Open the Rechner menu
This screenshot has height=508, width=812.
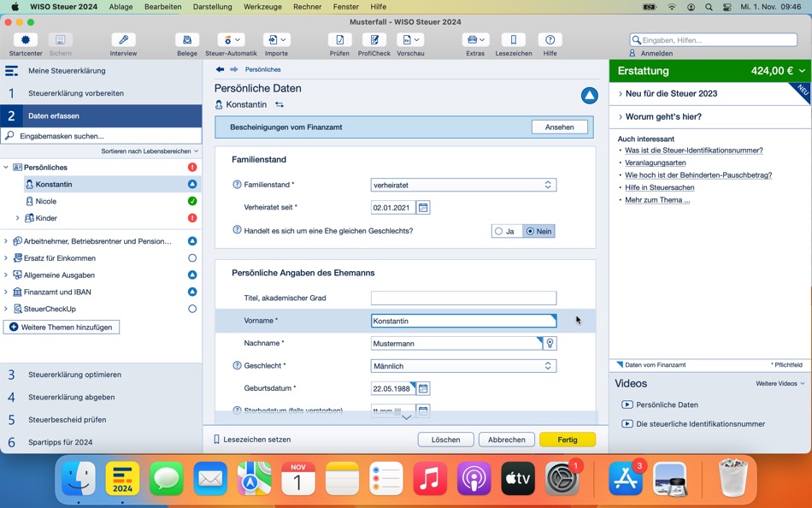[x=307, y=7]
